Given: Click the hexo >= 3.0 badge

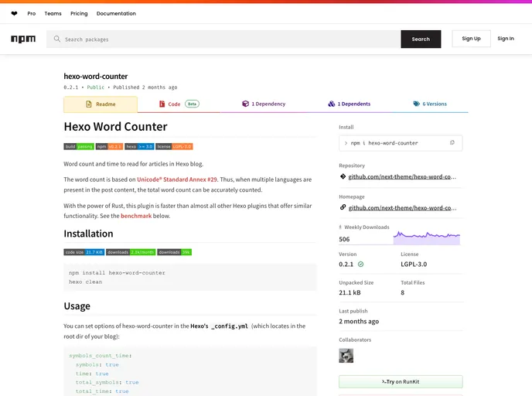Looking at the screenshot, I should pos(139,147).
